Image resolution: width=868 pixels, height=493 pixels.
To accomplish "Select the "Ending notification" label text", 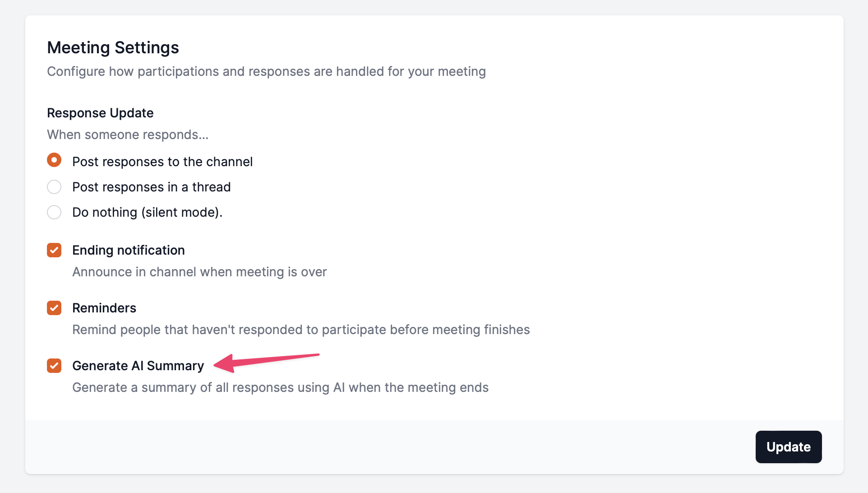I will click(128, 250).
